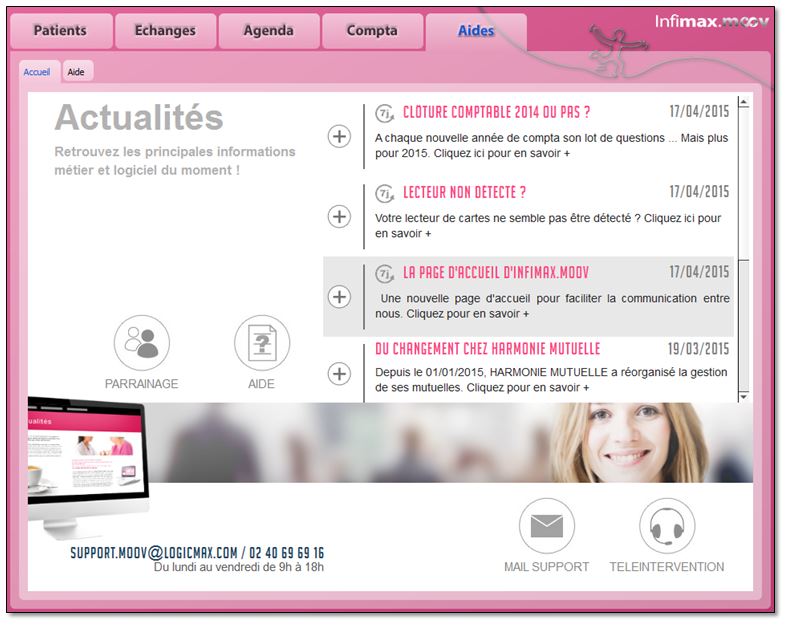Viewport: 785px width, 625px height.
Task: Click 'A chaque nouvelle année de compta' text
Action: 552,146
